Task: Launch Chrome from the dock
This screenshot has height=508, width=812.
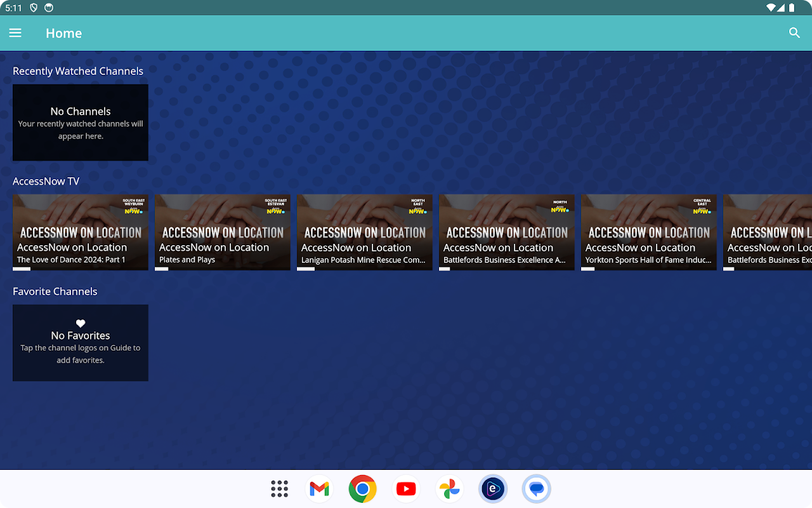Action: click(x=363, y=489)
